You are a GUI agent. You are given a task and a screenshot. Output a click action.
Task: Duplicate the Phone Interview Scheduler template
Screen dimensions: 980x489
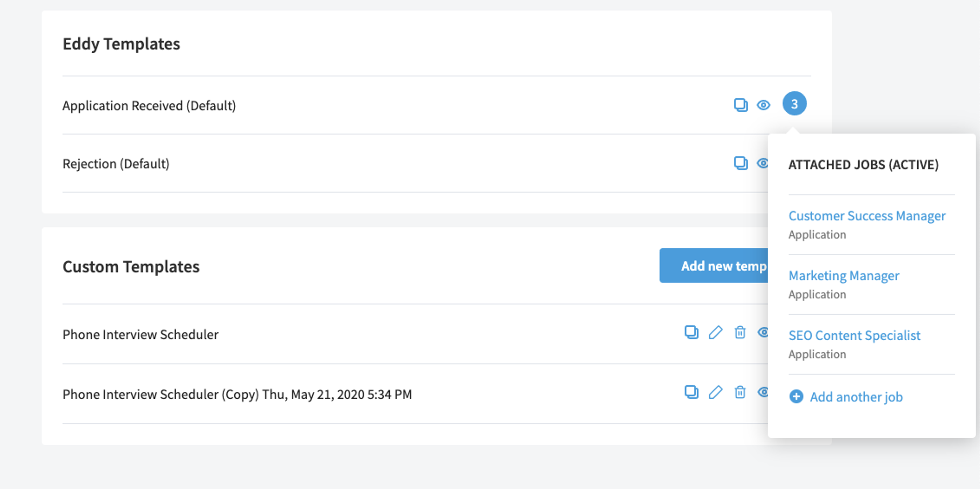pyautogui.click(x=692, y=332)
